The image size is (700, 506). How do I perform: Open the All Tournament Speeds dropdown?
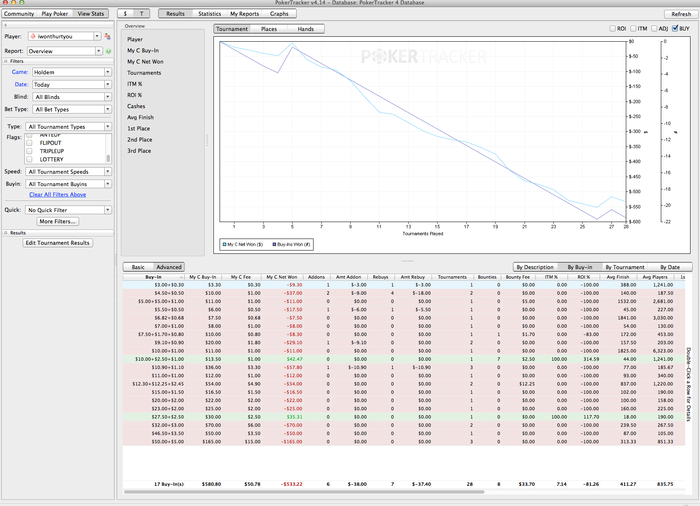68,171
